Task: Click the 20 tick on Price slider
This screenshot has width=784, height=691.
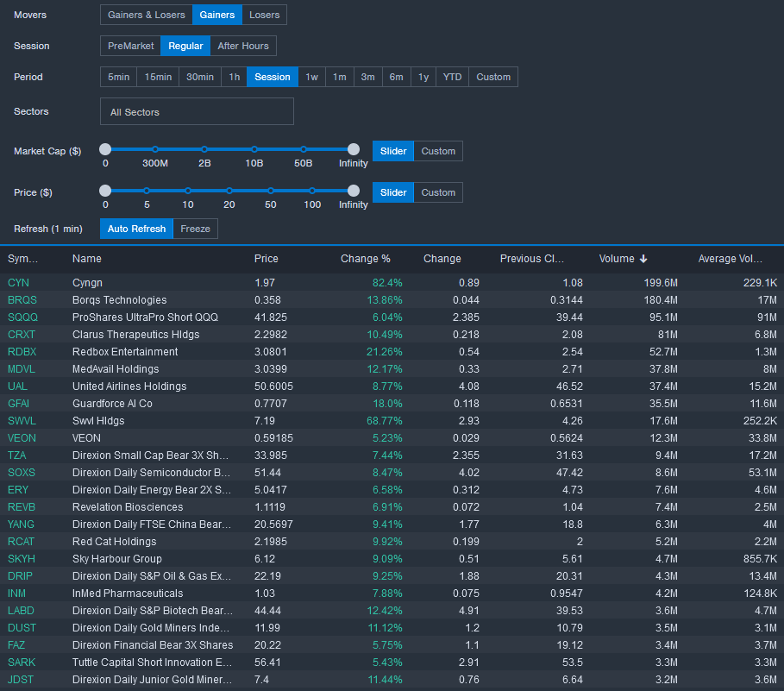Action: point(229,191)
